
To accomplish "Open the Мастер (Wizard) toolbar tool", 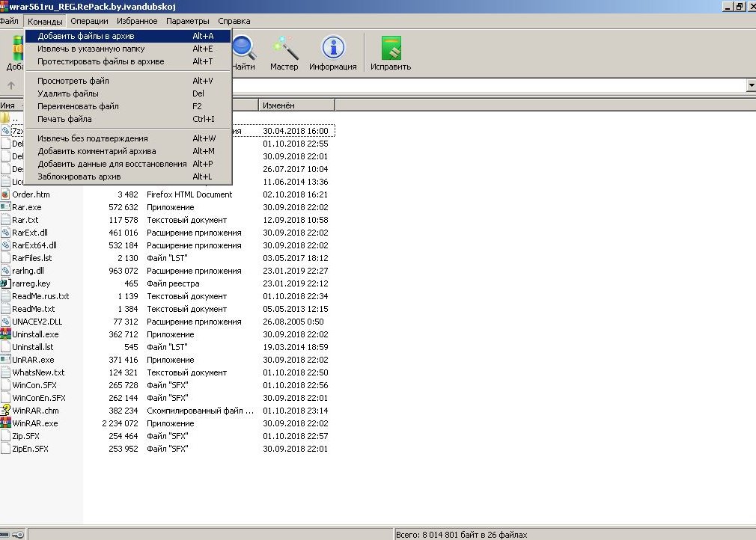I will pyautogui.click(x=284, y=53).
